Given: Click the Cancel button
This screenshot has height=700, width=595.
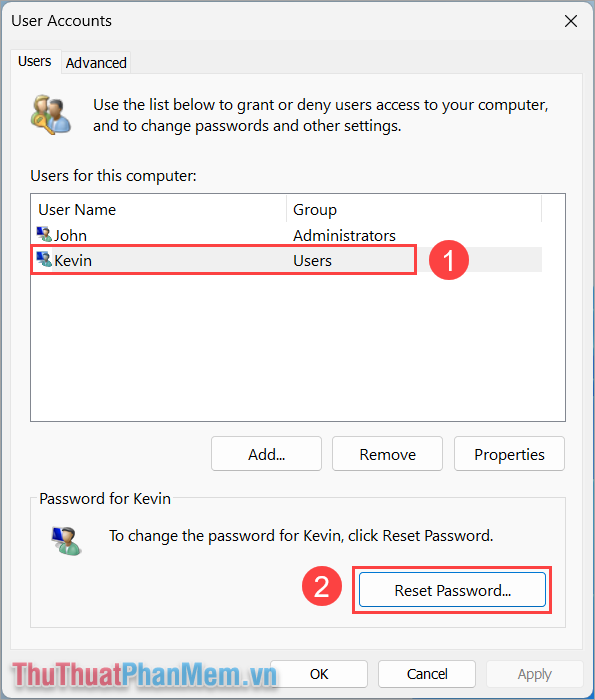Looking at the screenshot, I should 427,674.
